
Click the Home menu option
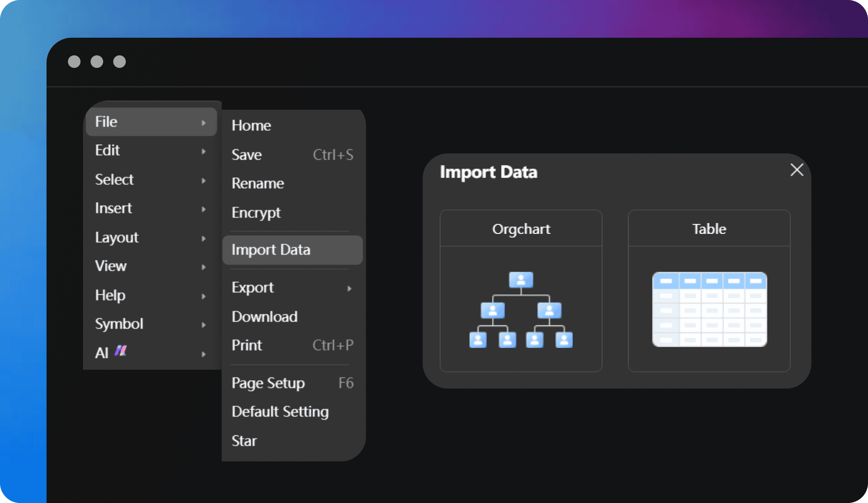(252, 125)
